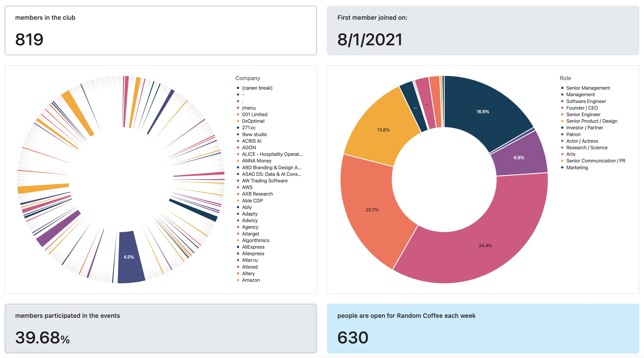The height and width of the screenshot is (358, 644).
Task: Click the Company legend title
Action: (248, 78)
